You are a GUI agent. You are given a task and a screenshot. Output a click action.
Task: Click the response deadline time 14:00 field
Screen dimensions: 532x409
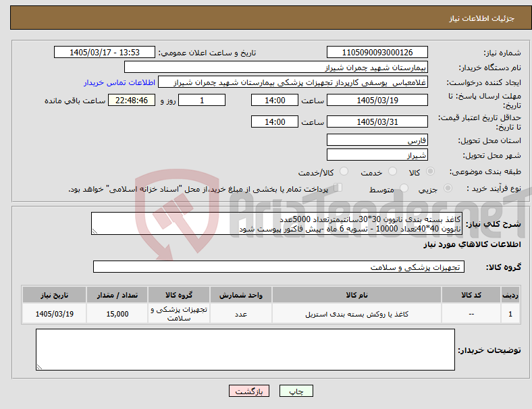(275, 101)
